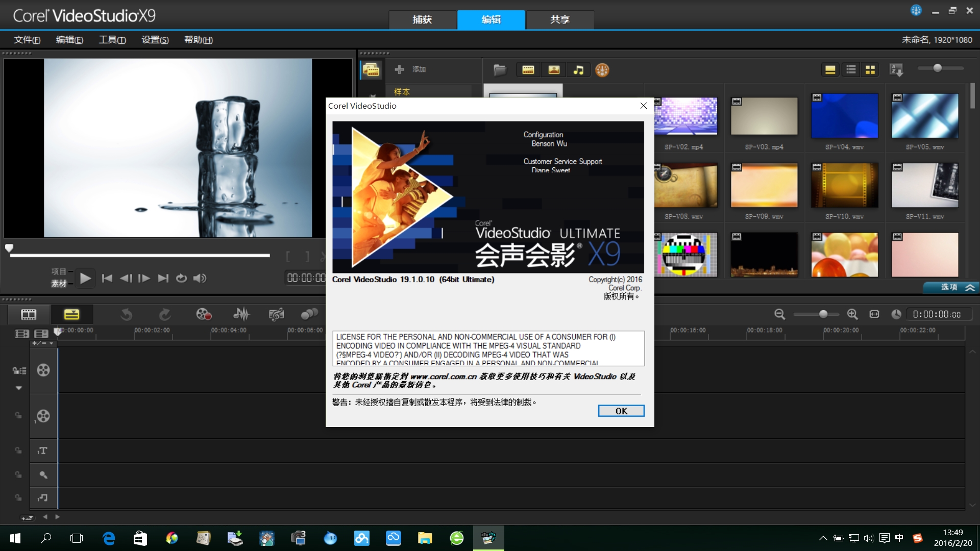Click zoom out magnifier on timeline
The image size is (980, 551).
coord(779,314)
